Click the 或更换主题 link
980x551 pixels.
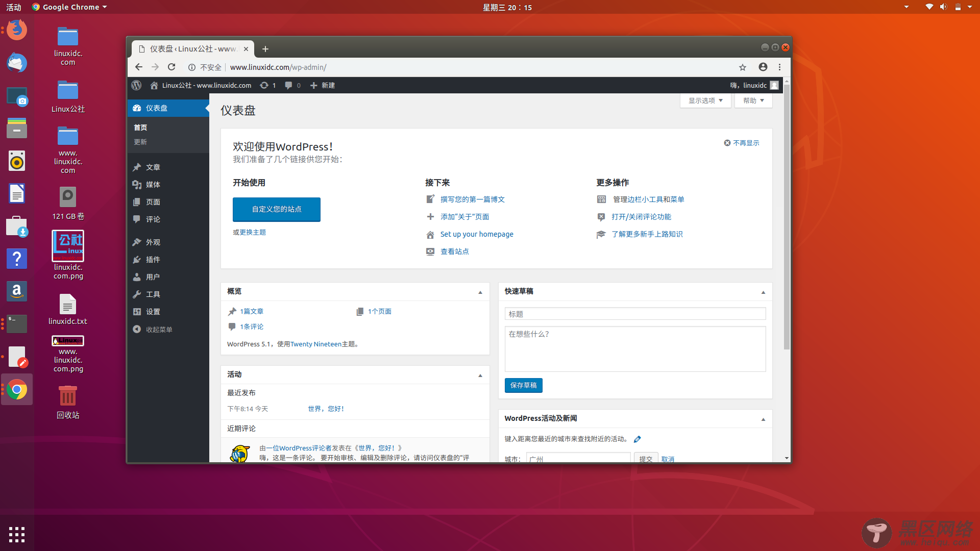(250, 232)
